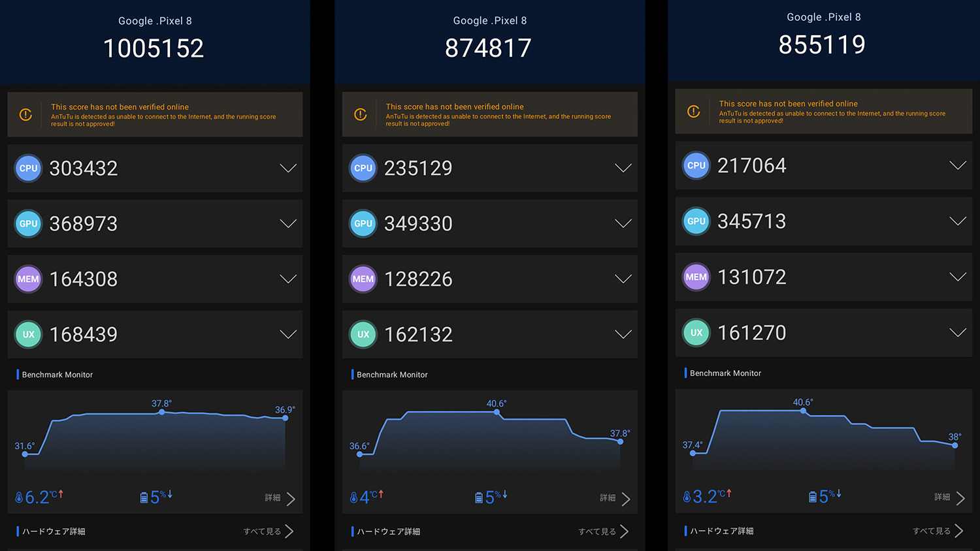Click the GPU icon beside score 368973
Screen dimensions: 980x551
[28, 223]
